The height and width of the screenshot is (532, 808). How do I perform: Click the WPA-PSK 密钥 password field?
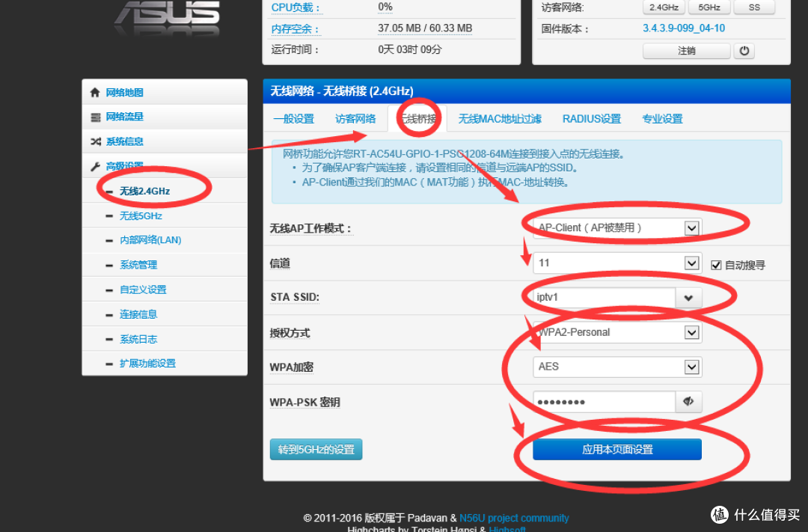point(604,402)
